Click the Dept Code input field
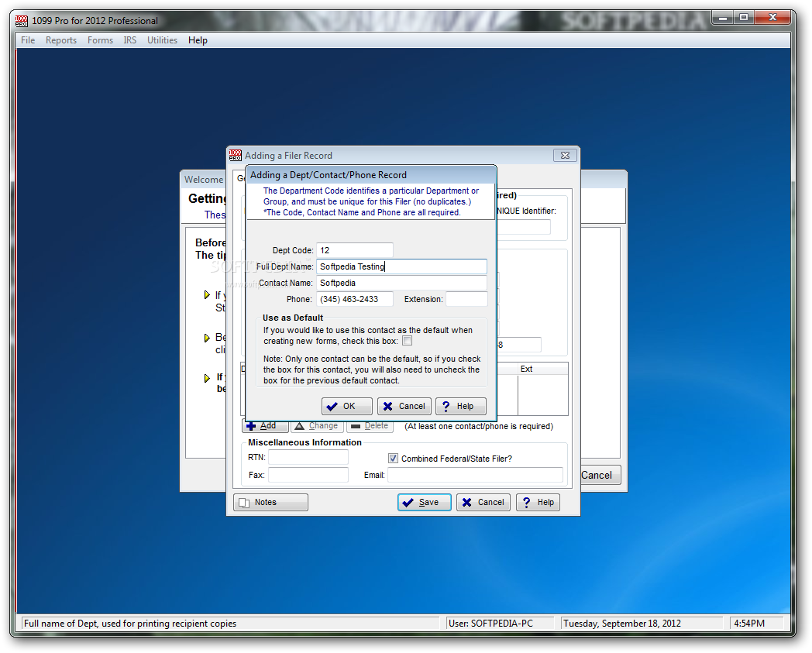 click(355, 250)
